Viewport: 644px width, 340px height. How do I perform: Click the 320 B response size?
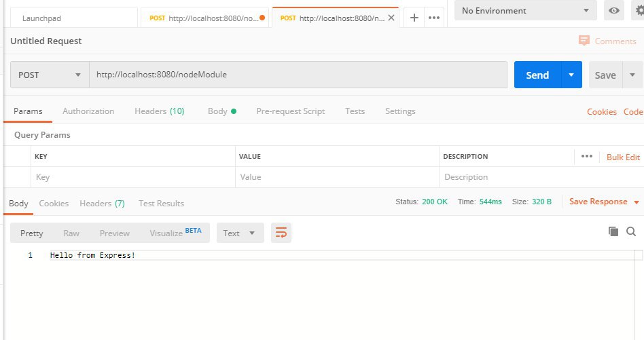coord(541,202)
